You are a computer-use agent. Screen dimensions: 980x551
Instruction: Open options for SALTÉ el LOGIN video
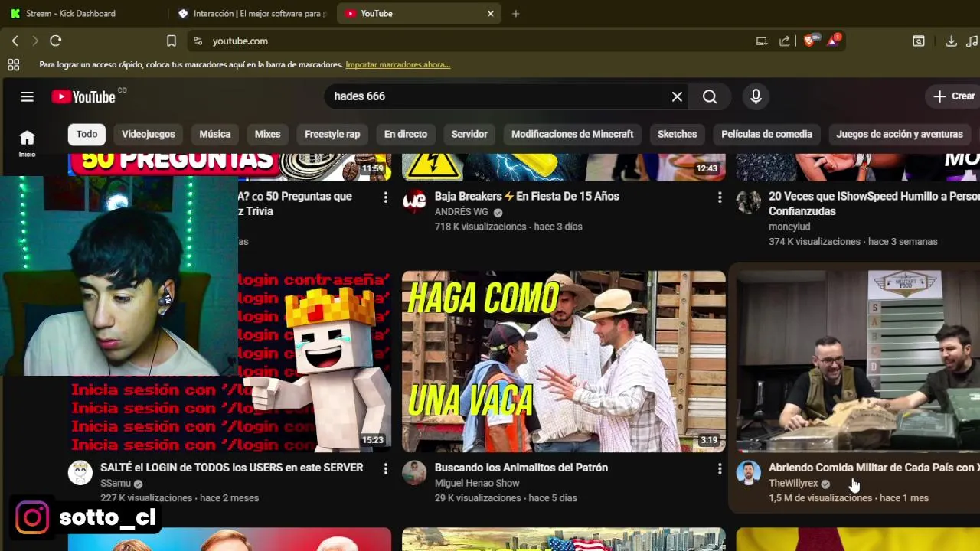tap(385, 468)
